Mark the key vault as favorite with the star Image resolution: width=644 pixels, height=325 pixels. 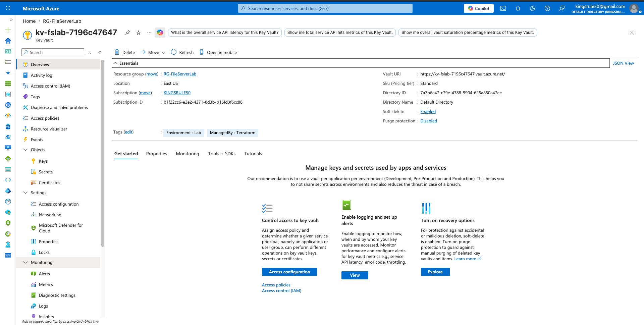click(139, 33)
